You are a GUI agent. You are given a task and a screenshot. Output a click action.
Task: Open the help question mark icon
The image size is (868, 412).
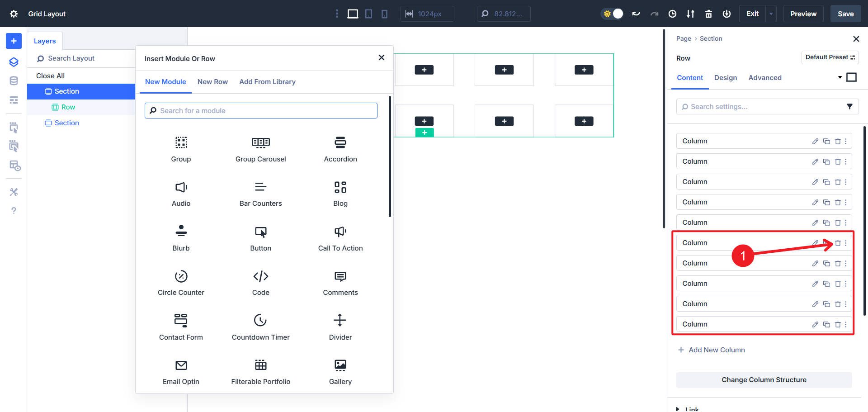coord(14,210)
